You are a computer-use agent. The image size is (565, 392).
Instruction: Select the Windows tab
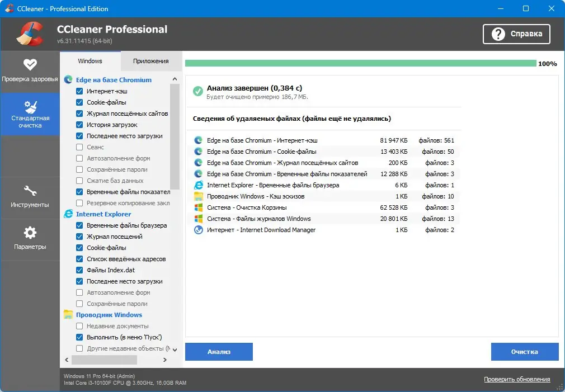pos(91,61)
